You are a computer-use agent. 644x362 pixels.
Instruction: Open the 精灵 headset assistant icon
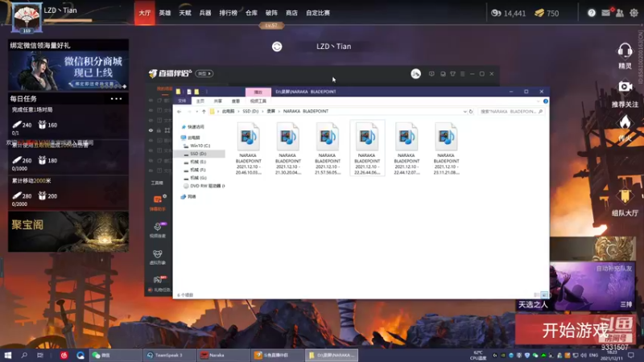click(x=625, y=51)
